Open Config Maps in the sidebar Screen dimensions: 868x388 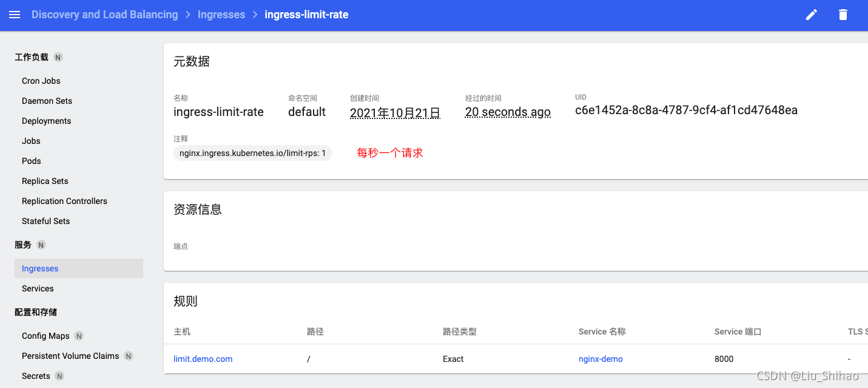(45, 336)
